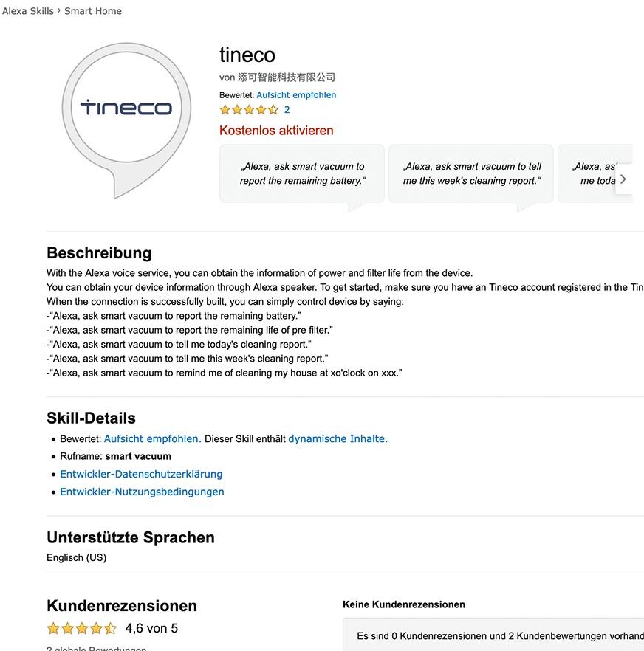Click the first gold star in top rating
The height and width of the screenshot is (651, 644).
click(225, 109)
